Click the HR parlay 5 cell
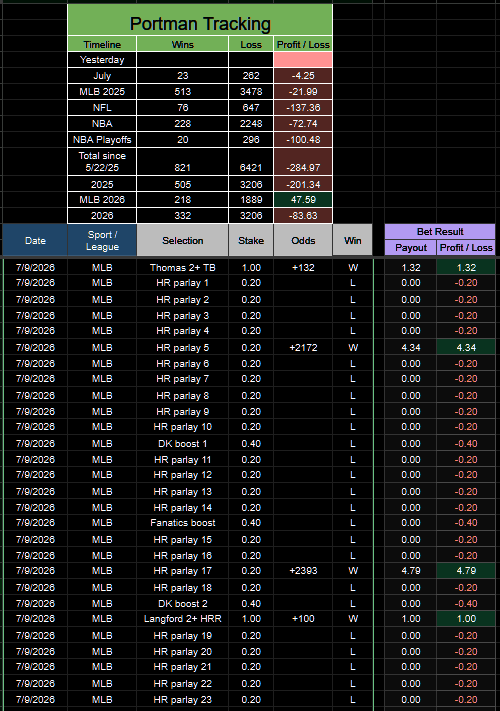 coord(182,347)
